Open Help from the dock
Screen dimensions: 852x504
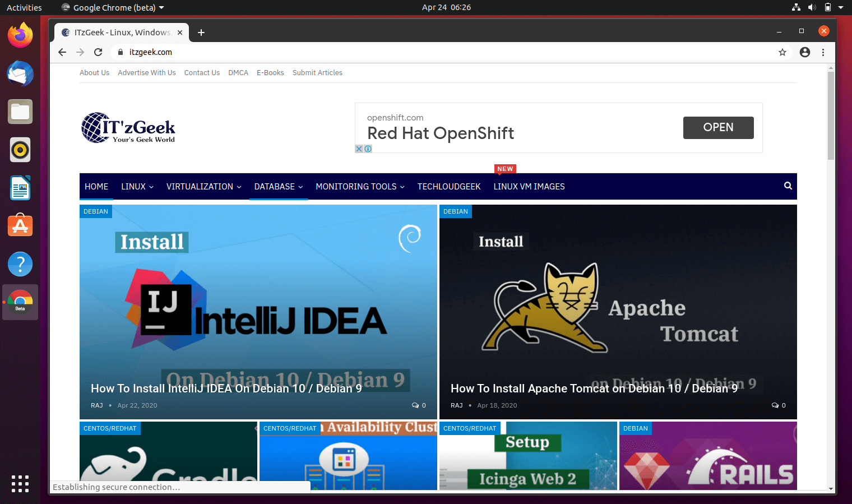click(20, 264)
